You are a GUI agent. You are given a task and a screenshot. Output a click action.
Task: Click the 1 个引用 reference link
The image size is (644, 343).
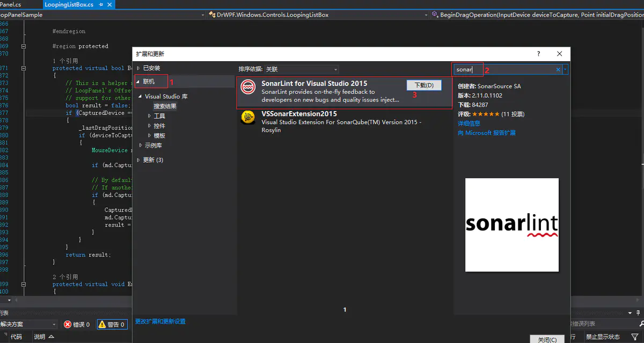[65, 61]
